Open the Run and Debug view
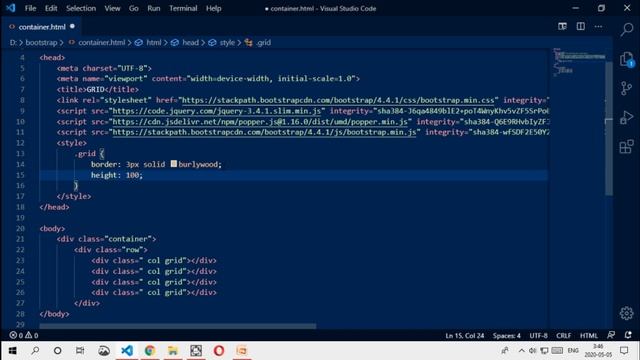 (627, 118)
